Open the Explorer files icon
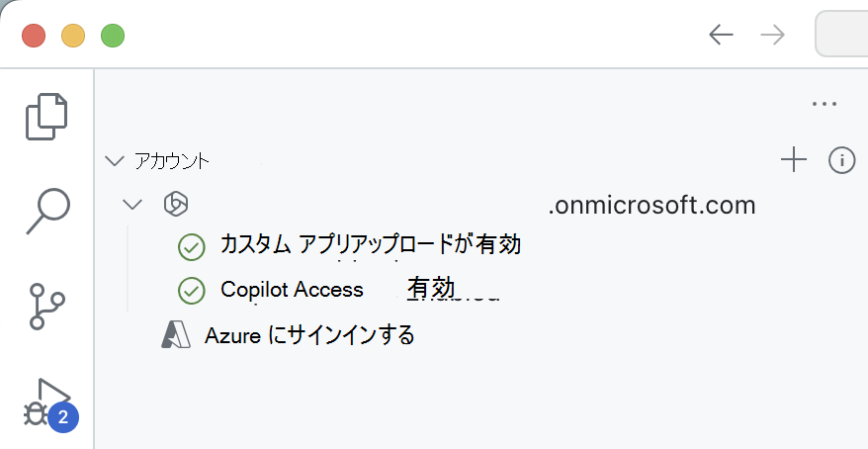The height and width of the screenshot is (449, 868). point(46,116)
